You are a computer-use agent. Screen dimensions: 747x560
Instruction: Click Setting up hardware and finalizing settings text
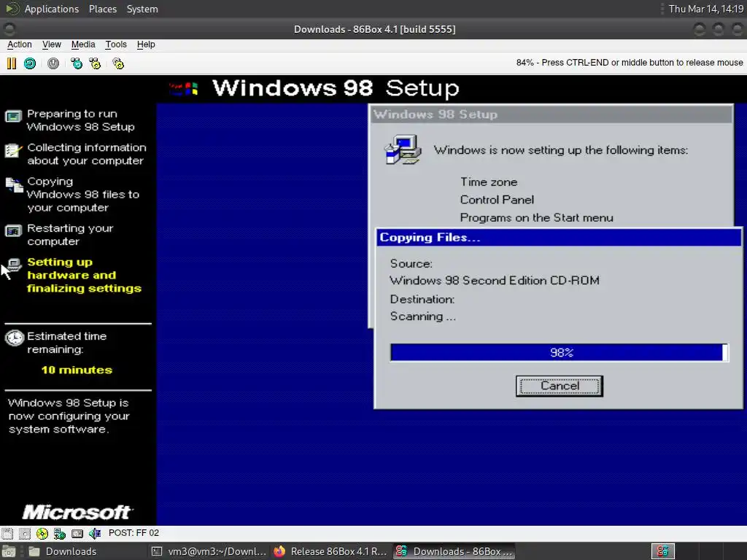[84, 275]
